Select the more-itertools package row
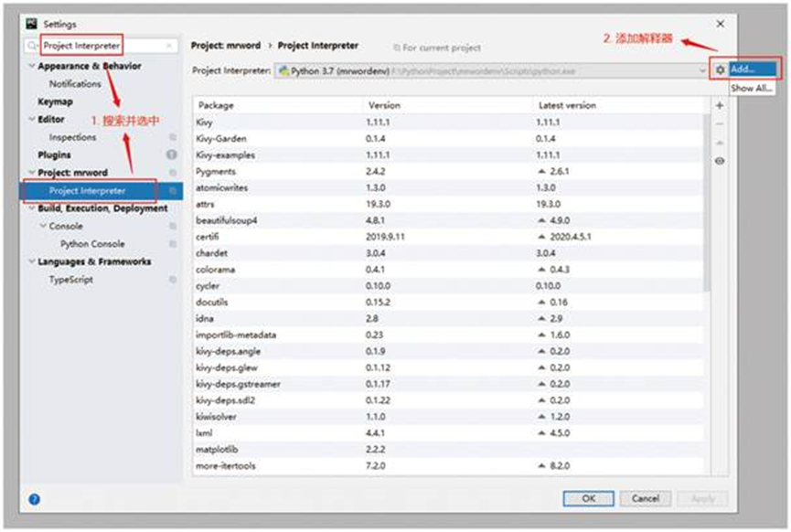791x532 pixels. [x=448, y=465]
